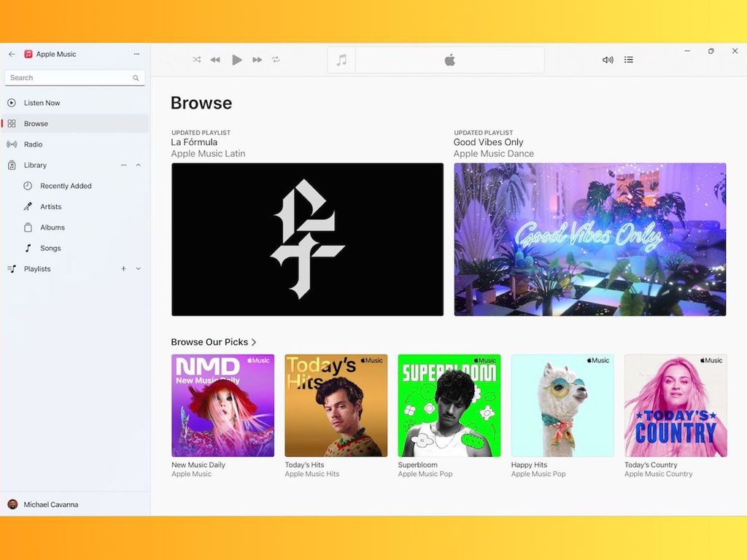Toggle shuffle playback
This screenshot has width=747, height=560.
197,60
